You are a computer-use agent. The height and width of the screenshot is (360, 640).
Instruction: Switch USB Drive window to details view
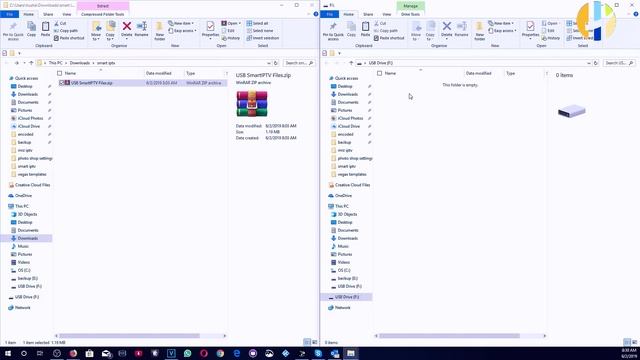click(x=627, y=342)
